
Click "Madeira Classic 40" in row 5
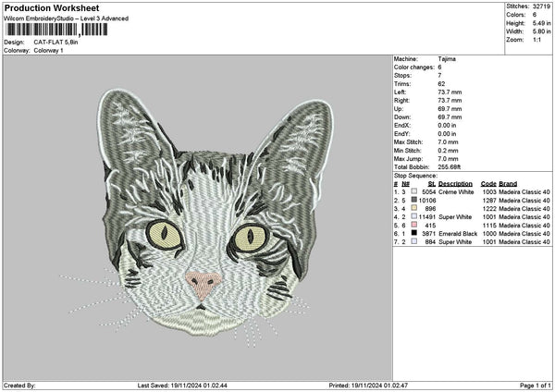point(524,226)
